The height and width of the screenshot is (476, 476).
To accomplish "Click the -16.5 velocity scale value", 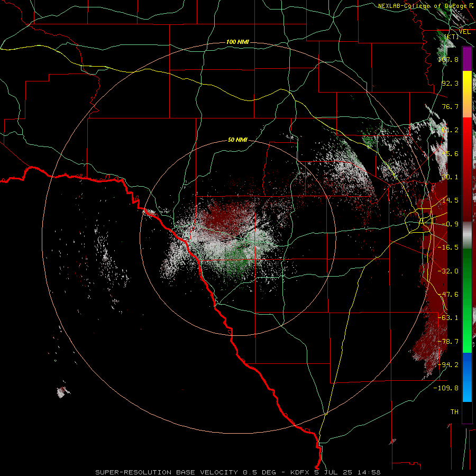I will [448, 247].
